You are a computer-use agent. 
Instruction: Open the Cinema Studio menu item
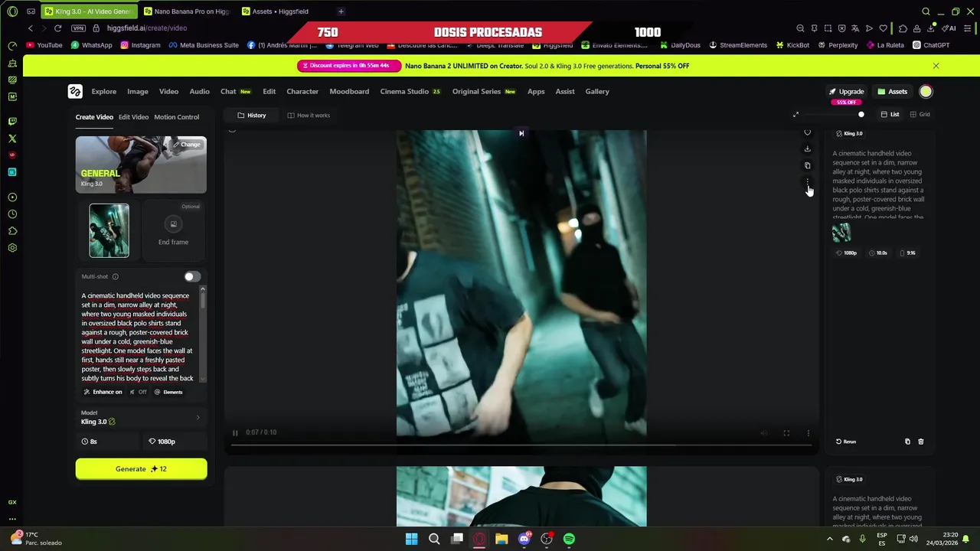tap(410, 92)
